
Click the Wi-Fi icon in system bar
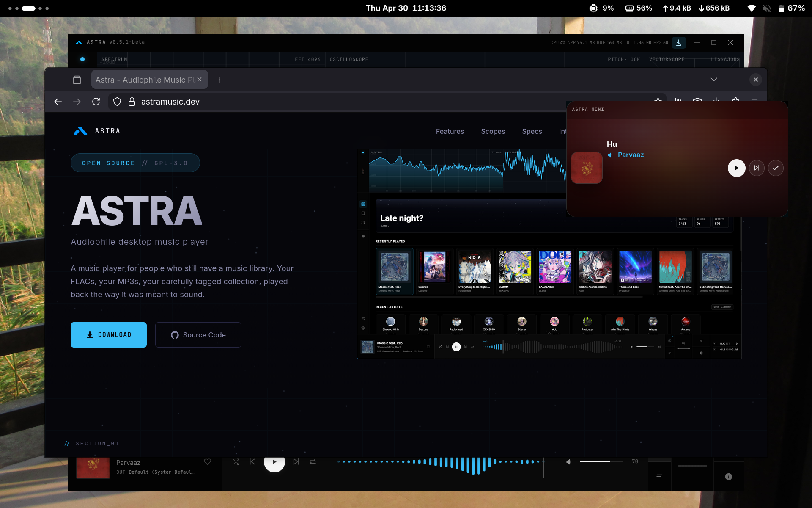click(752, 8)
